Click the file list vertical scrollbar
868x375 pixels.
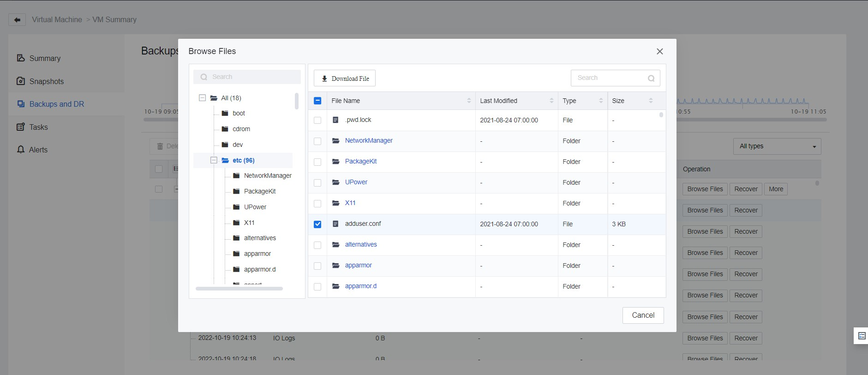(661, 115)
